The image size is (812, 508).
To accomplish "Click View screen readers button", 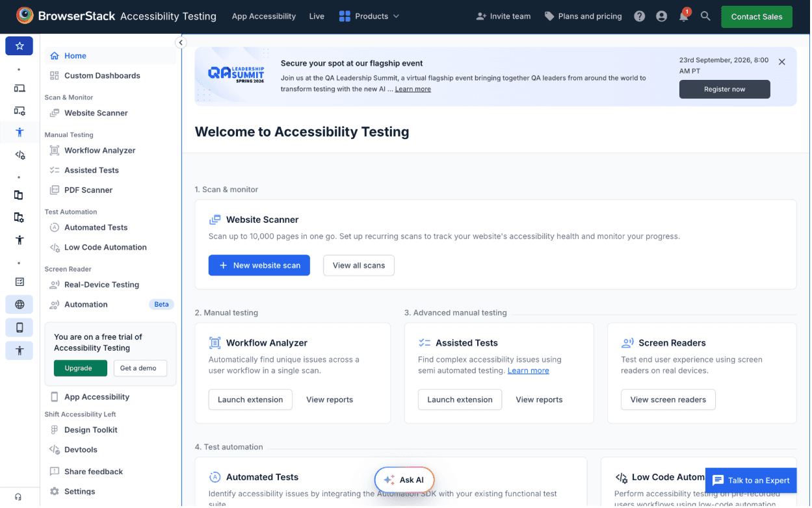I will coord(670,400).
